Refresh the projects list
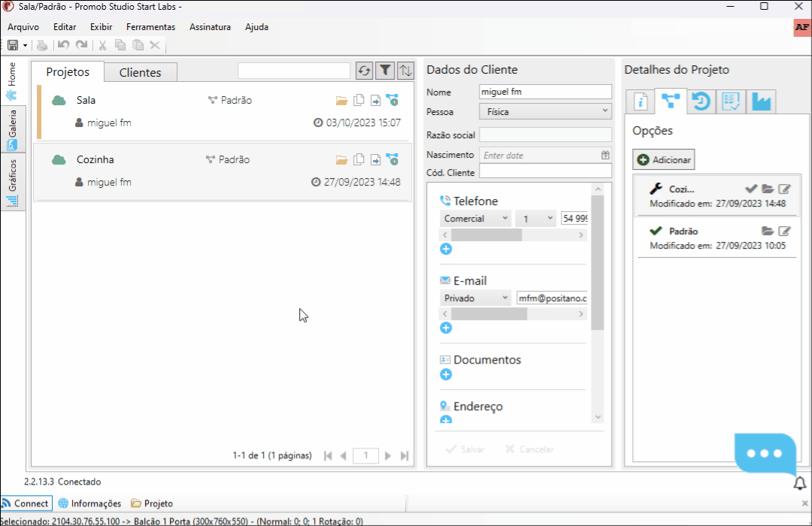 click(364, 71)
